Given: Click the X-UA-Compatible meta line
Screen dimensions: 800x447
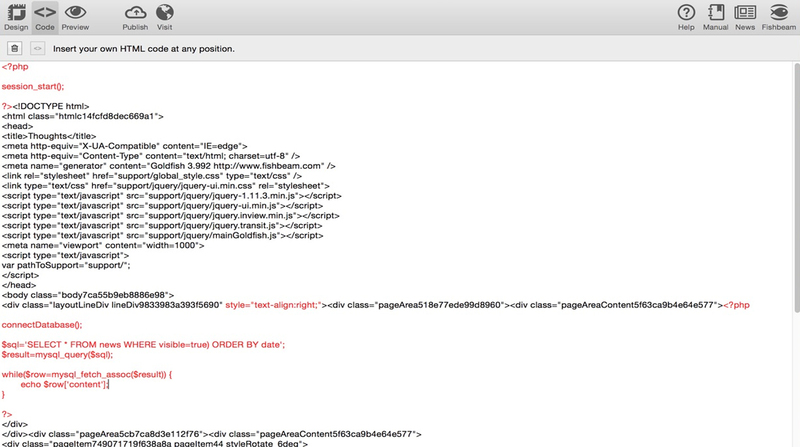Looking at the screenshot, I should click(124, 146).
